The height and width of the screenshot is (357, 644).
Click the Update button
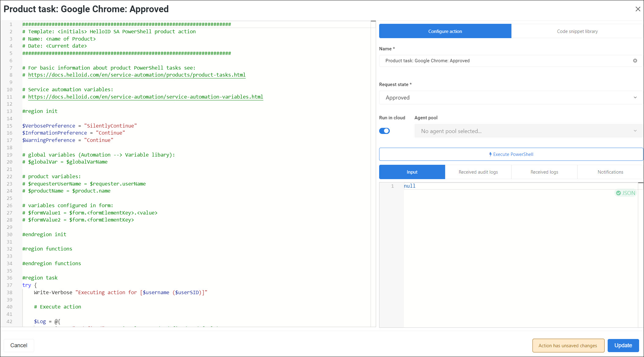[x=623, y=345]
